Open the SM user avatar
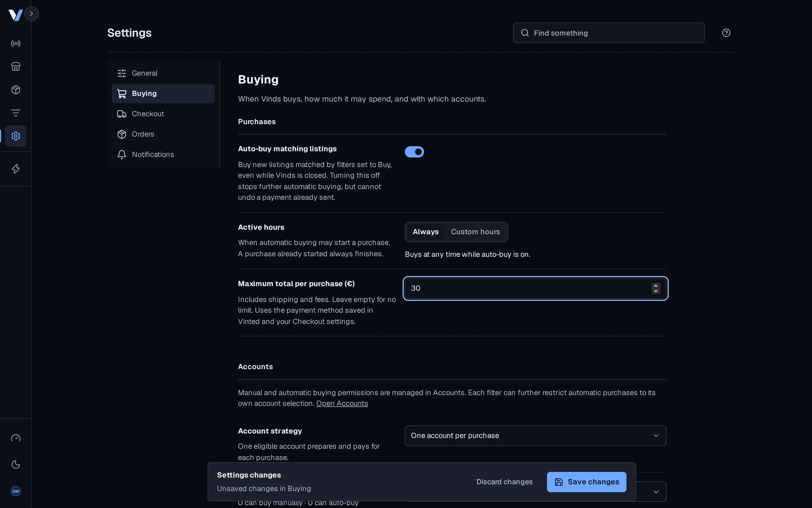This screenshot has height=508, width=812. point(16,491)
